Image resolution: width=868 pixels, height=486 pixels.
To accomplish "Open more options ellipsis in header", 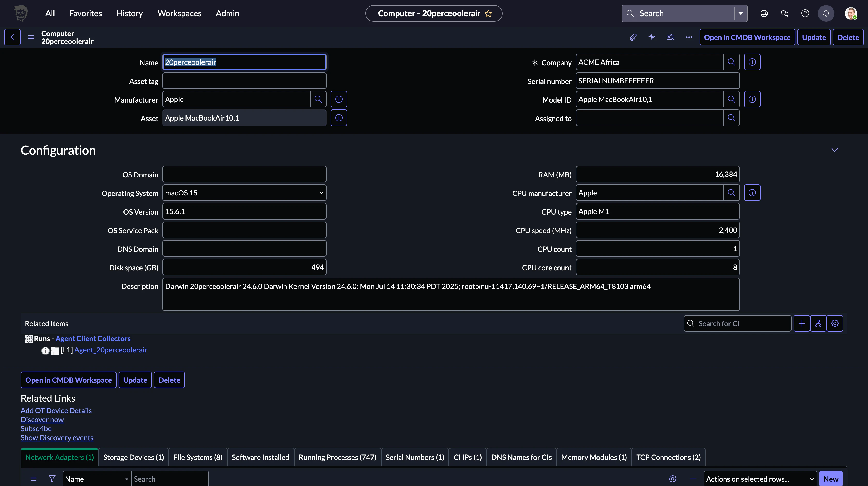I will pos(689,37).
